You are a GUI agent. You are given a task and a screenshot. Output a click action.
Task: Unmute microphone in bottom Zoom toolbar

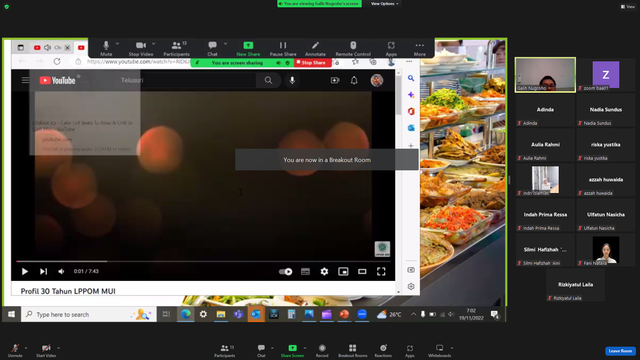point(15,350)
